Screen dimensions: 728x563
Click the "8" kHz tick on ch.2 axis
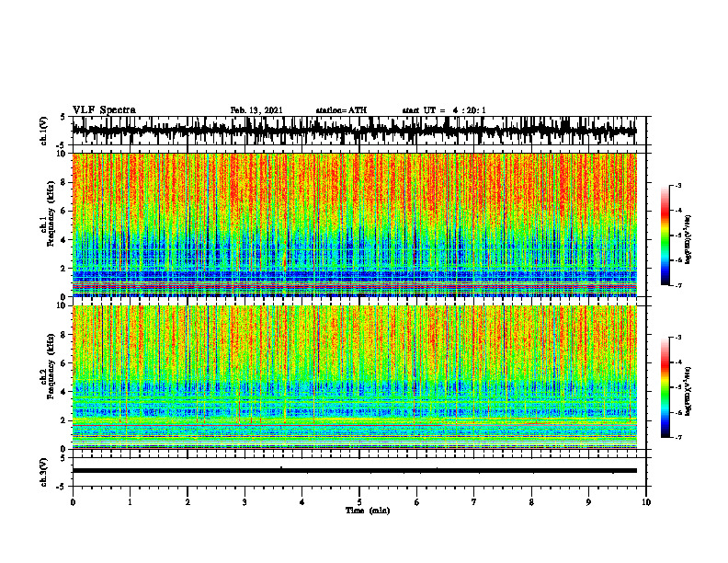tap(63, 335)
